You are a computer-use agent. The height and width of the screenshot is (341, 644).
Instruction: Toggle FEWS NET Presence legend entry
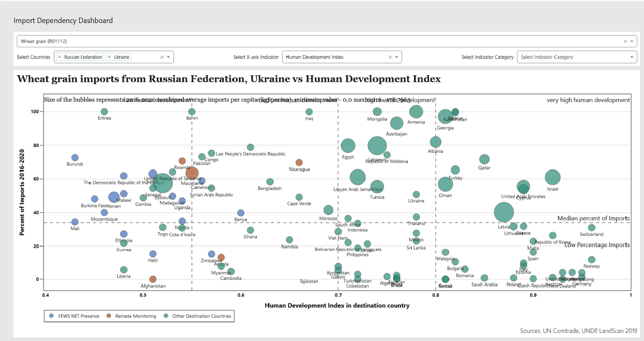pos(74,316)
